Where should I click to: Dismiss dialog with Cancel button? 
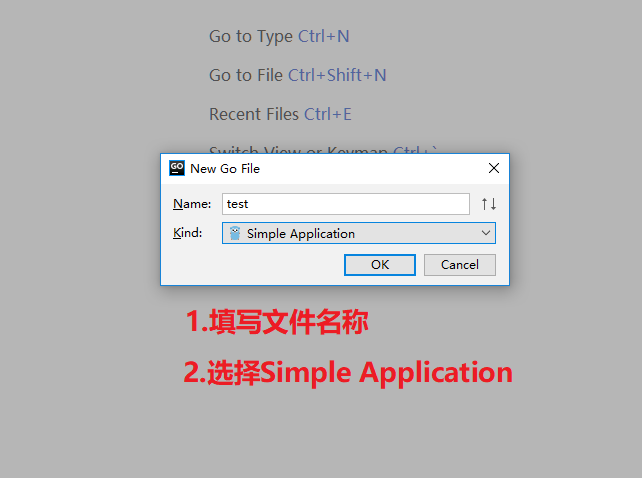[x=459, y=265]
